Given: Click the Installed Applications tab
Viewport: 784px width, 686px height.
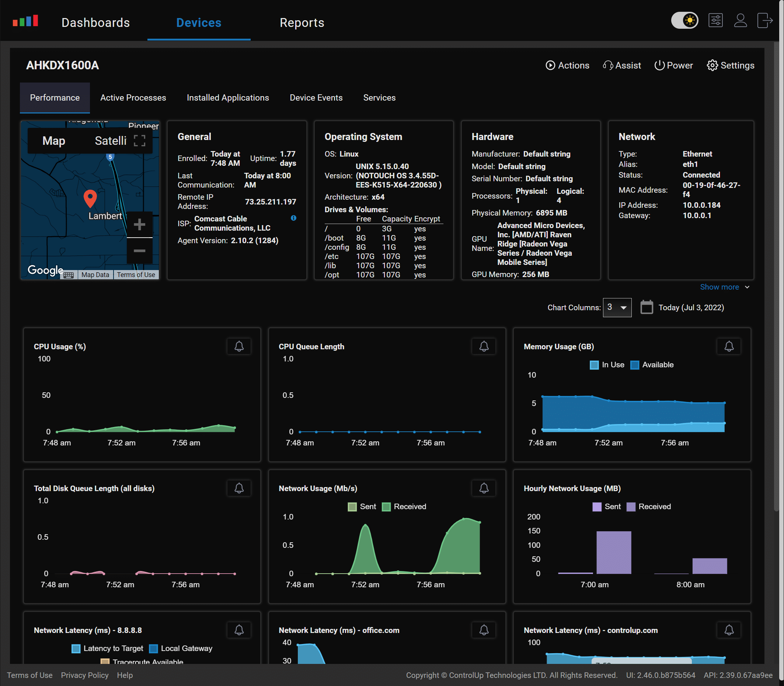Looking at the screenshot, I should coord(227,97).
